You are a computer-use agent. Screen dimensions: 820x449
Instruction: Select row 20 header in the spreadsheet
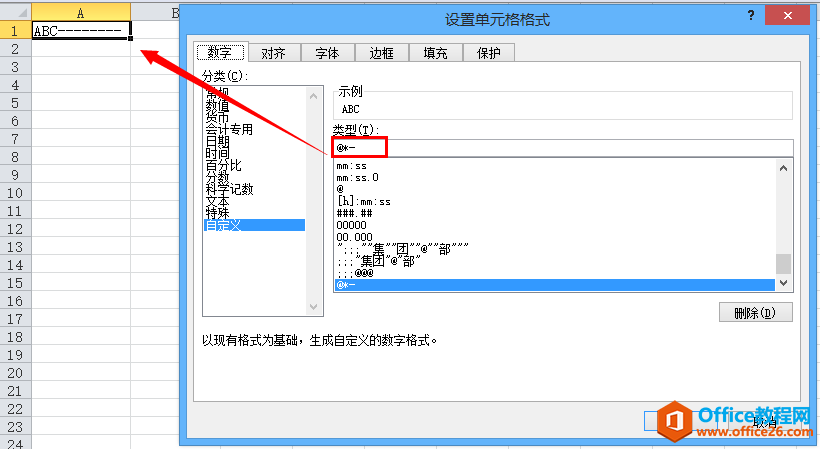click(x=15, y=373)
